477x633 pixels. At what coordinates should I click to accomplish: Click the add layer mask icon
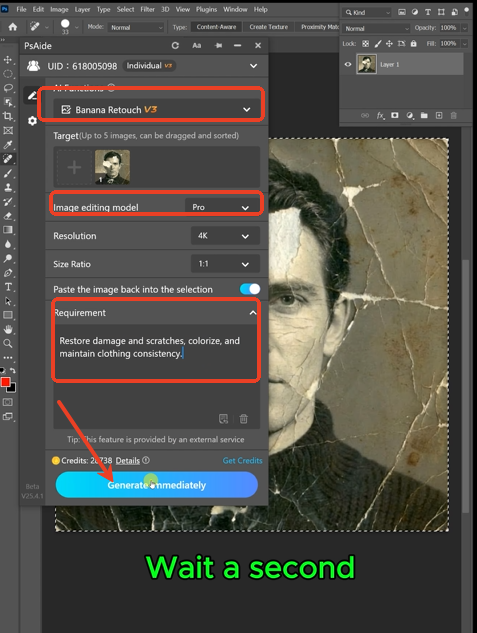point(395,115)
